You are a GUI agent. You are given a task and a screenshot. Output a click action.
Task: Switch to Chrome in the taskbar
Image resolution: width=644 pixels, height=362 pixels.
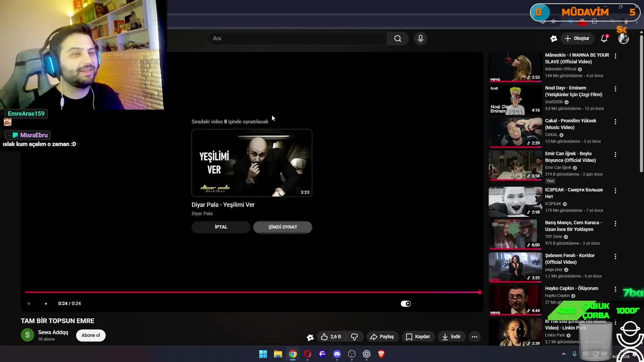[x=293, y=354]
